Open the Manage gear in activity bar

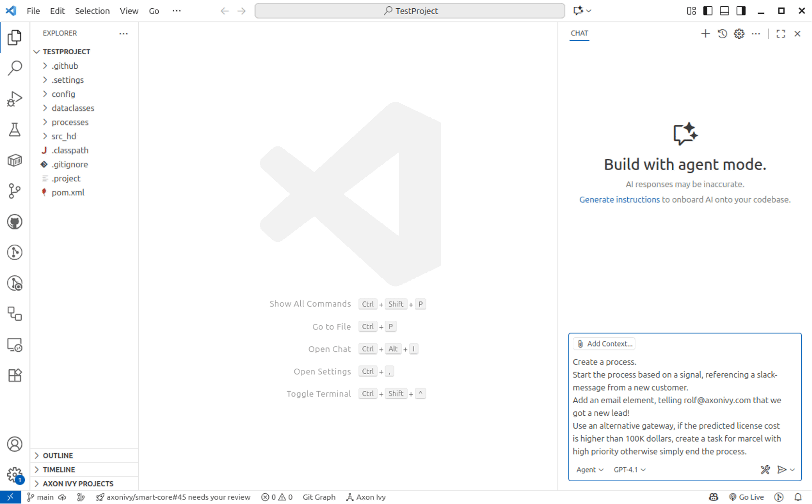[x=15, y=475]
